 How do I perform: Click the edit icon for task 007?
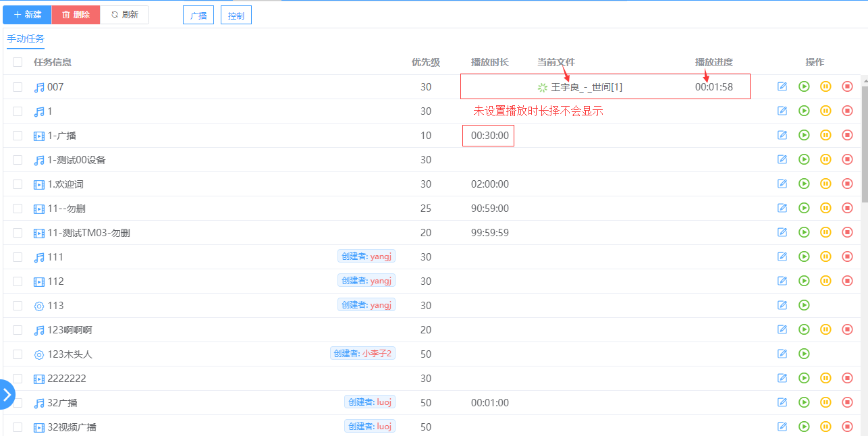click(x=782, y=86)
